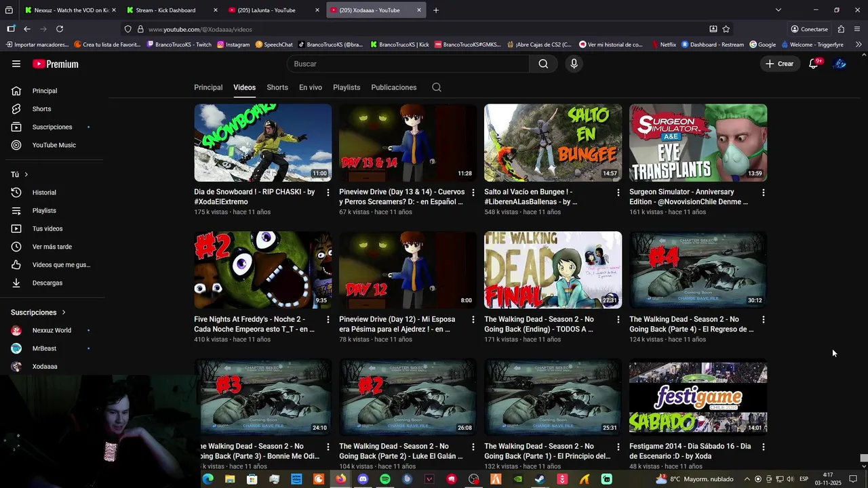
Task: Open the Crear button menu
Action: point(779,64)
